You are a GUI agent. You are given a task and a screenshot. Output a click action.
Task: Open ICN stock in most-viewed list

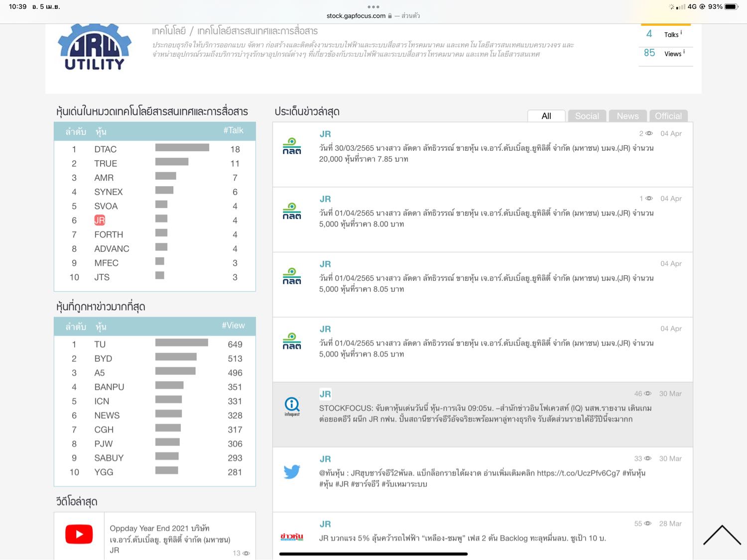(x=102, y=402)
